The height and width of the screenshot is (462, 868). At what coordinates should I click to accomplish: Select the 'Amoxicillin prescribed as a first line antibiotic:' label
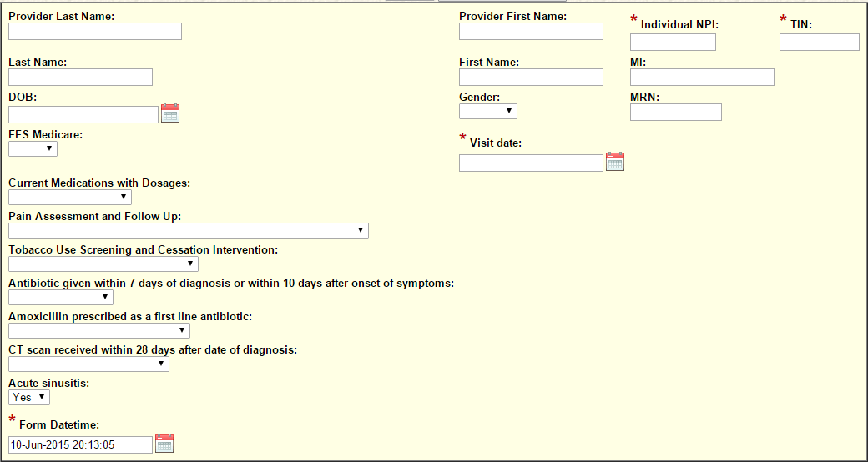click(131, 317)
